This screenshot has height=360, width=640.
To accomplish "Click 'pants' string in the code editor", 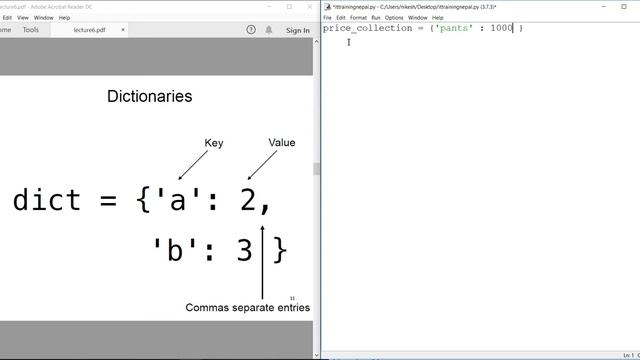I will coord(454,28).
